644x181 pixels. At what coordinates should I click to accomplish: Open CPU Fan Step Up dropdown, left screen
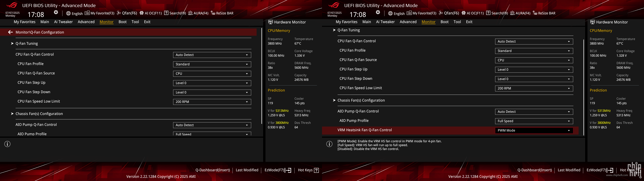pyautogui.click(x=212, y=83)
